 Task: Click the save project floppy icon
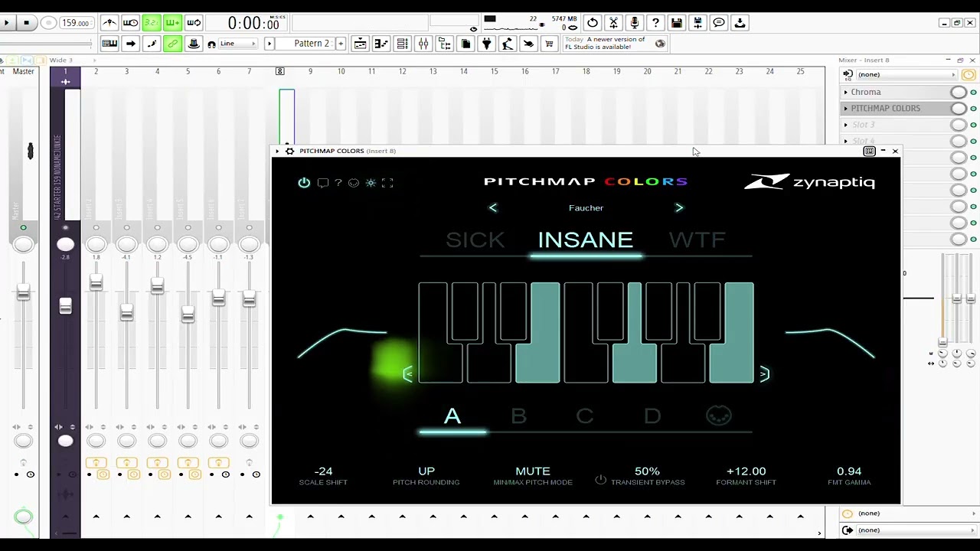(x=677, y=23)
